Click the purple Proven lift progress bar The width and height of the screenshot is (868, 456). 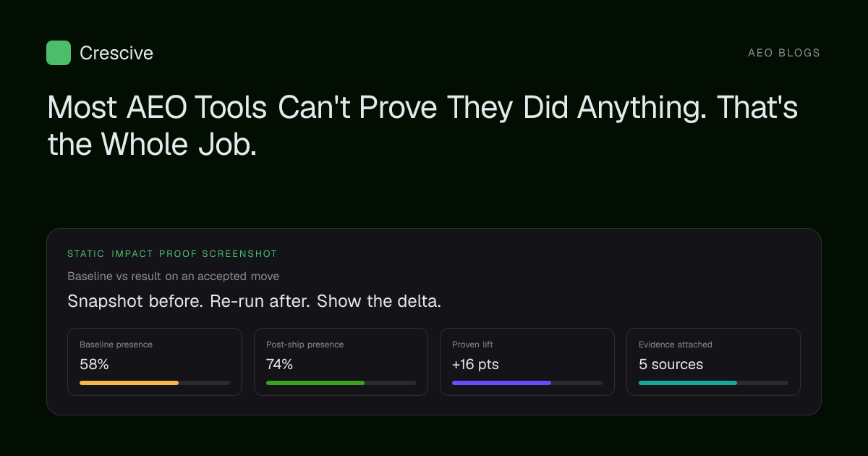click(x=527, y=382)
